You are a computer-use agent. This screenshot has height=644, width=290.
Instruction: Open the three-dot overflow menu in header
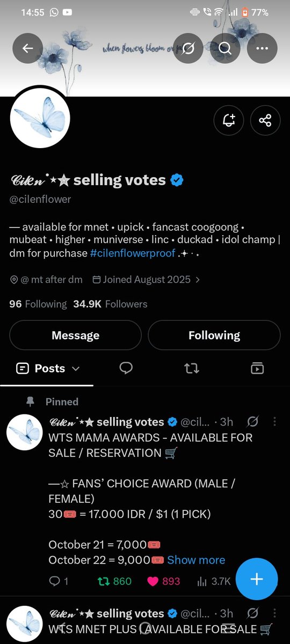[x=262, y=48]
